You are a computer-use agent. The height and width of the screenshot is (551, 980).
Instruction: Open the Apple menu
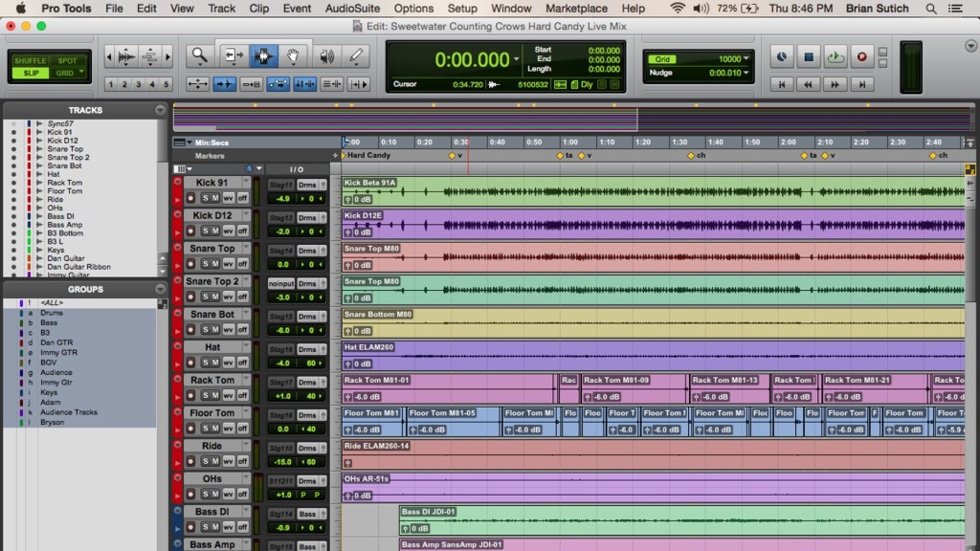21,8
